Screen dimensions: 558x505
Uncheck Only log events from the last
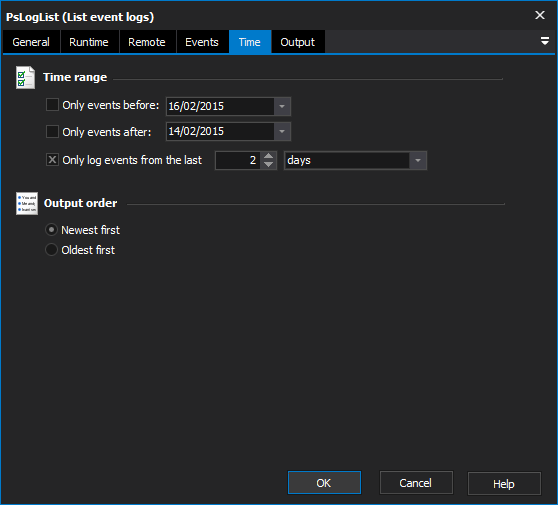[x=52, y=160]
